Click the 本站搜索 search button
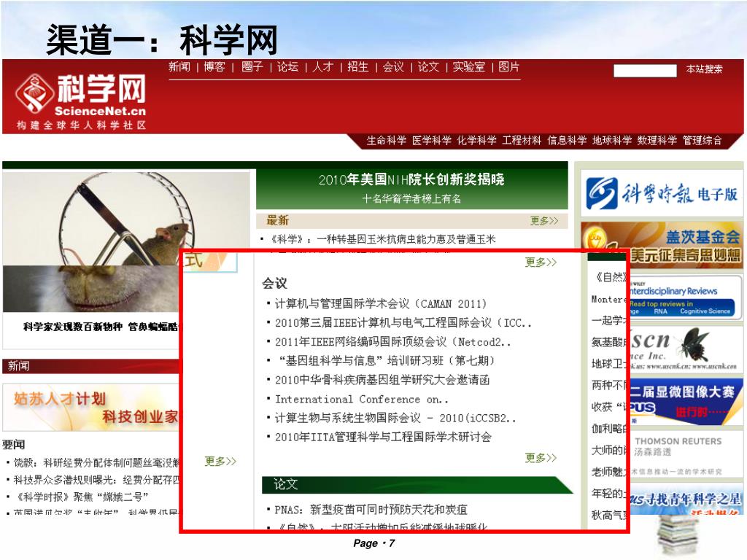Screen dimensions: 747x560 [704, 69]
